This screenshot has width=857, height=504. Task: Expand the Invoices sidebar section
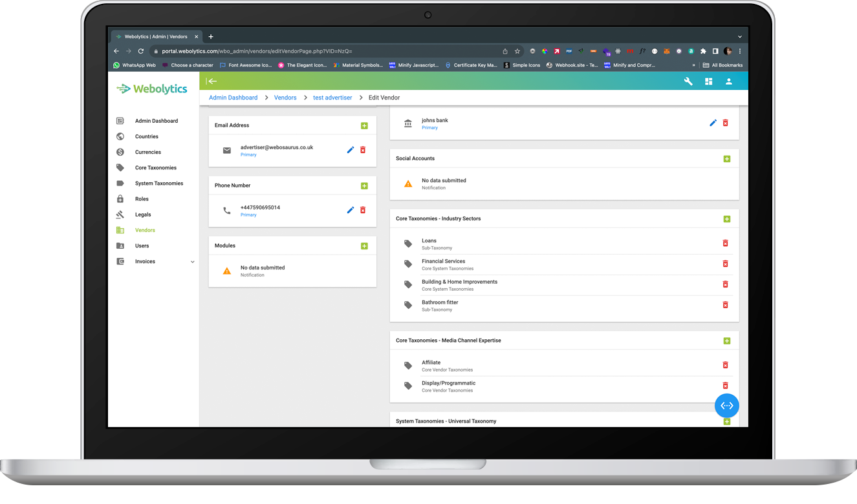click(191, 261)
